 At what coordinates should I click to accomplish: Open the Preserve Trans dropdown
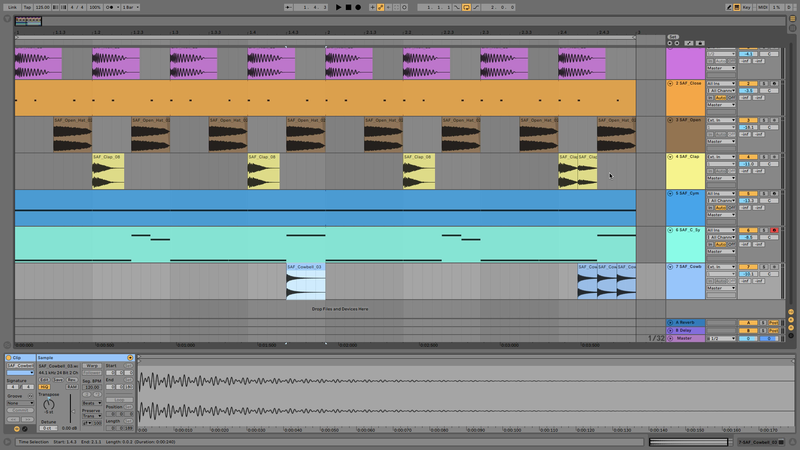(x=92, y=416)
